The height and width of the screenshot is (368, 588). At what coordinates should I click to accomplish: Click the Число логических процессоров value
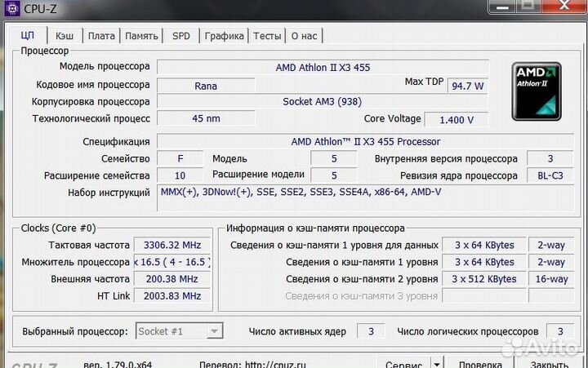(x=560, y=331)
